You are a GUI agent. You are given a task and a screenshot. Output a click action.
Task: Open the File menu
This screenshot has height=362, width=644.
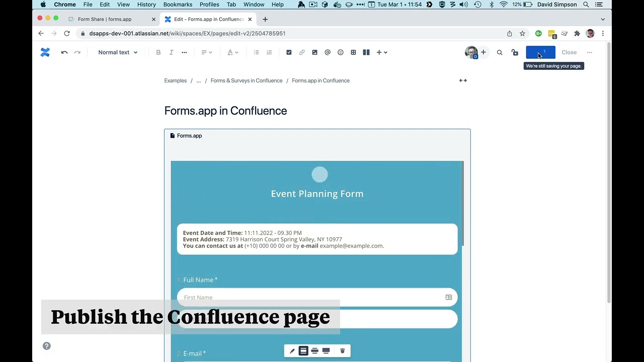click(88, 5)
